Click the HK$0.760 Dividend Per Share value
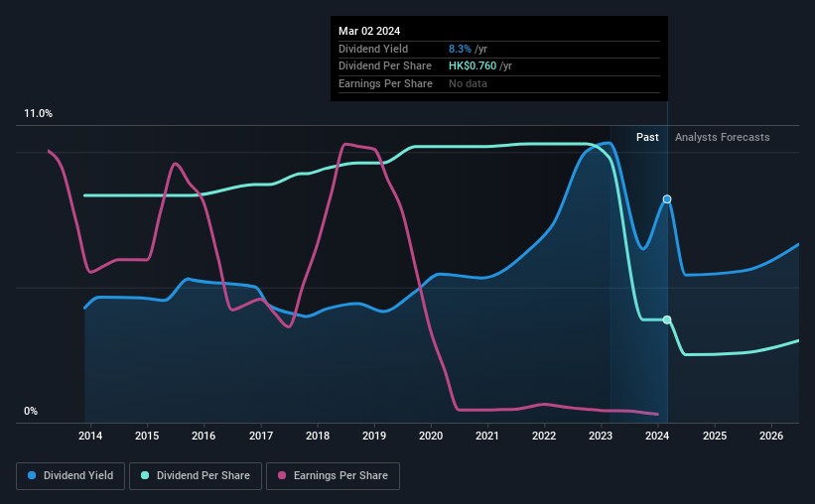The image size is (815, 504). point(473,66)
